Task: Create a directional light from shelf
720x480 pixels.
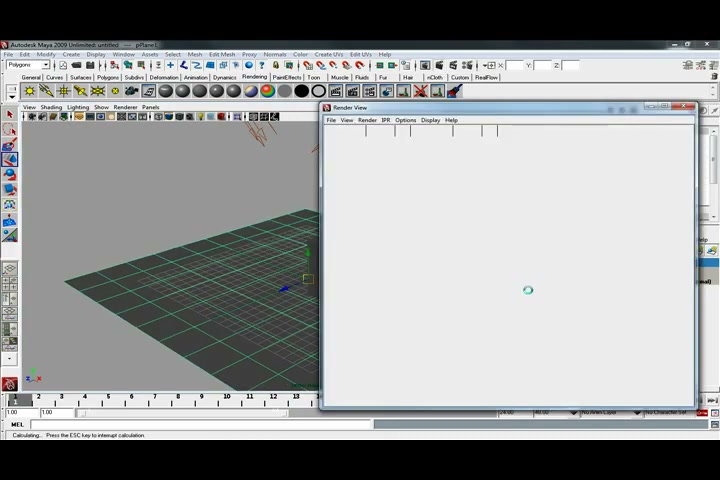Action: [46, 91]
